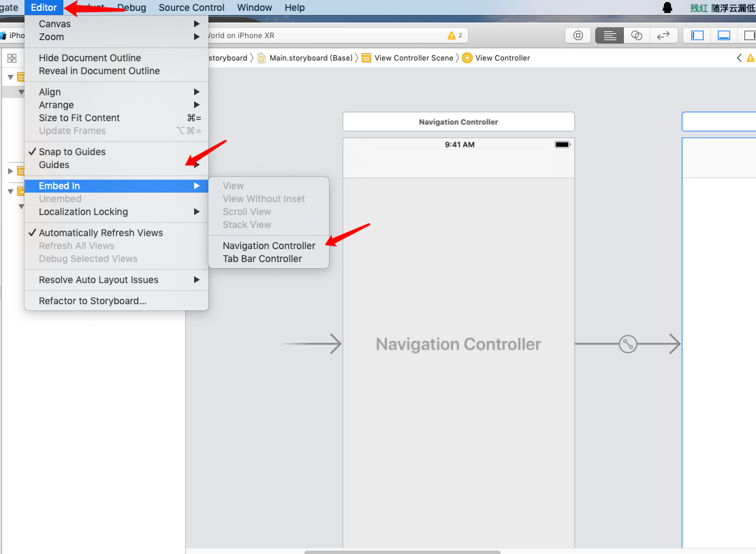
Task: Select the Navigation Controller title bar
Action: [x=458, y=122]
